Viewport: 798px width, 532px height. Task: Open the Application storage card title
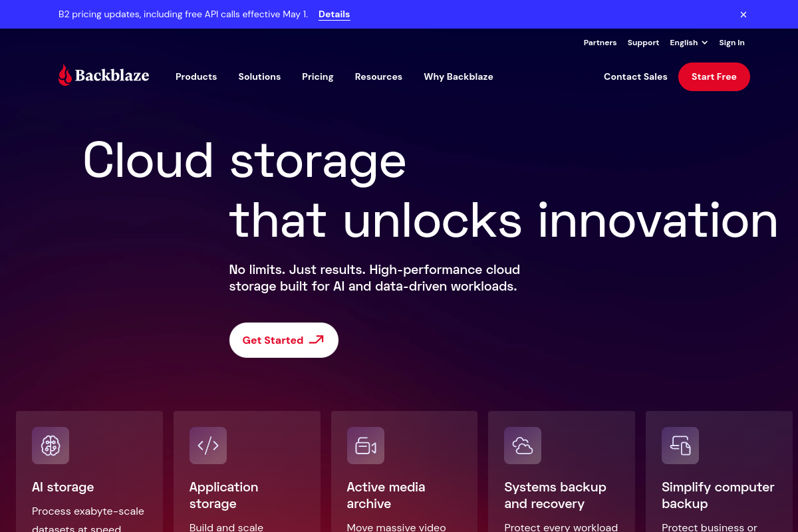[x=224, y=495]
